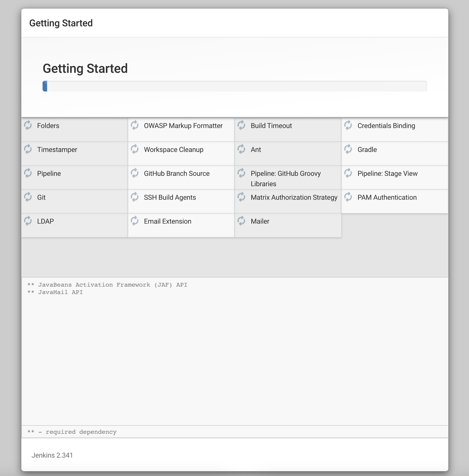
Task: Click the pending icon beside LDAP
Action: (28, 221)
